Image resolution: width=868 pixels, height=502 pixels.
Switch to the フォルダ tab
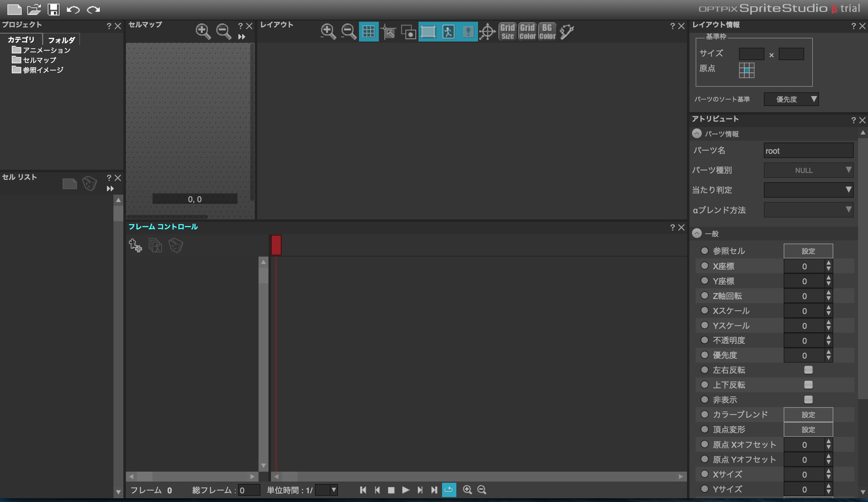click(62, 40)
